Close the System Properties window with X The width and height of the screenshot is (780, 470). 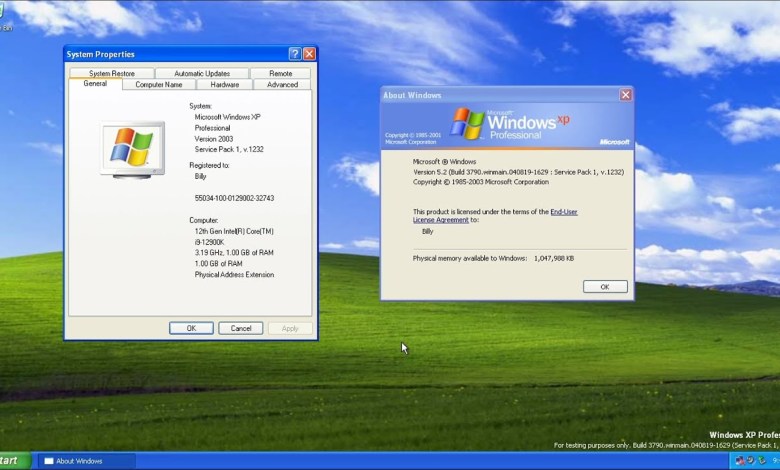309,54
